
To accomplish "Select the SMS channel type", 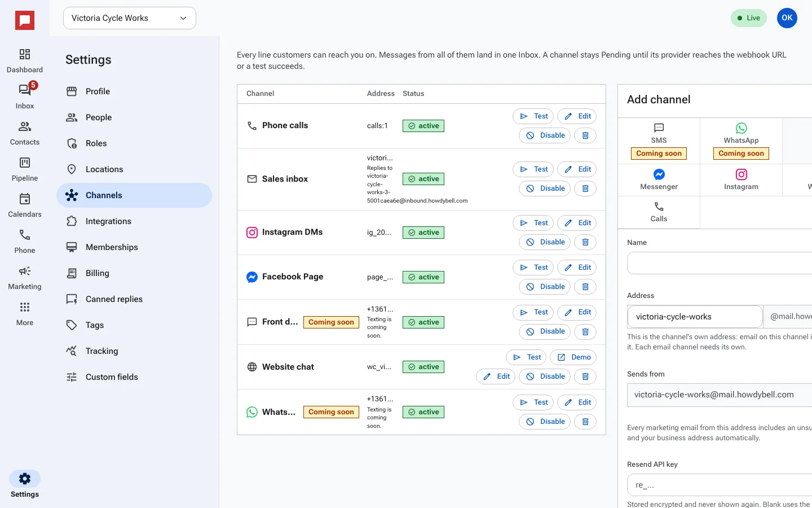I will tap(659, 141).
